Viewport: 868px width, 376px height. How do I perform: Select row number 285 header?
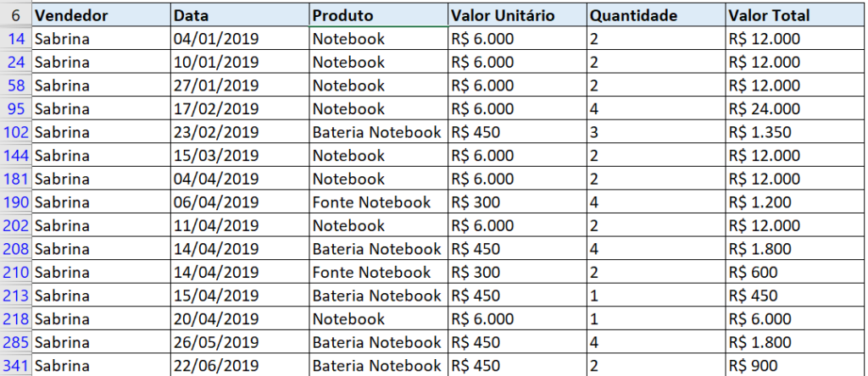tap(16, 342)
